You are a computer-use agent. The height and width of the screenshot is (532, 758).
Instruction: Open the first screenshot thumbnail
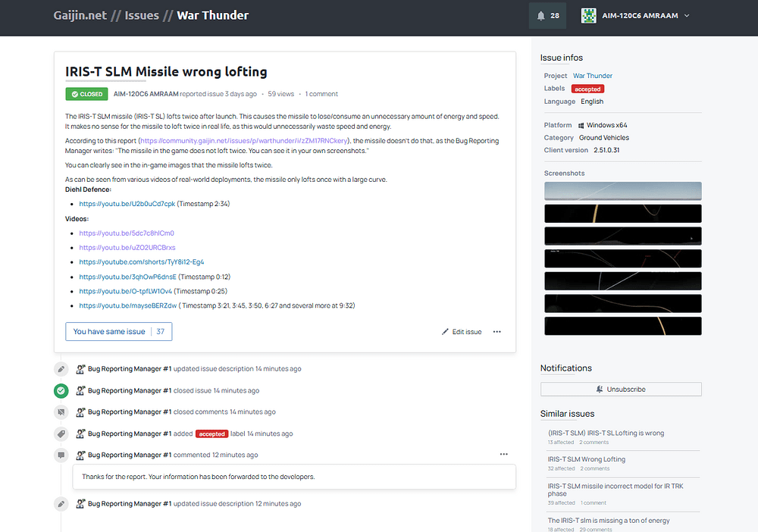point(622,191)
